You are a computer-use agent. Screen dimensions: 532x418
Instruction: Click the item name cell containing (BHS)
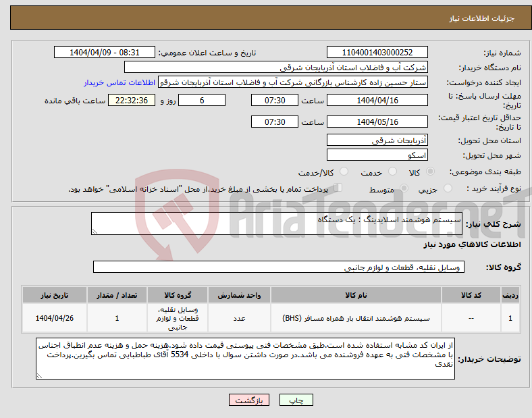pos(356,318)
